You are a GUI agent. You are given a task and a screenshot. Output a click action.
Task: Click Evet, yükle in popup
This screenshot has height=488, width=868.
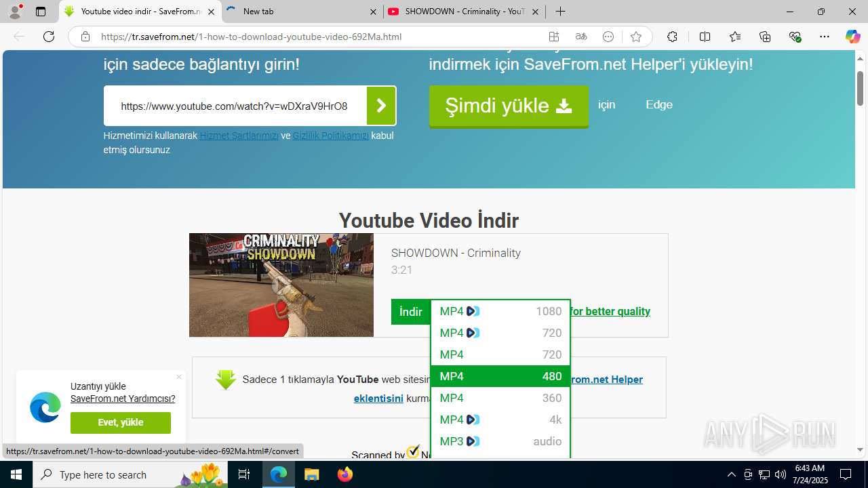click(x=121, y=422)
